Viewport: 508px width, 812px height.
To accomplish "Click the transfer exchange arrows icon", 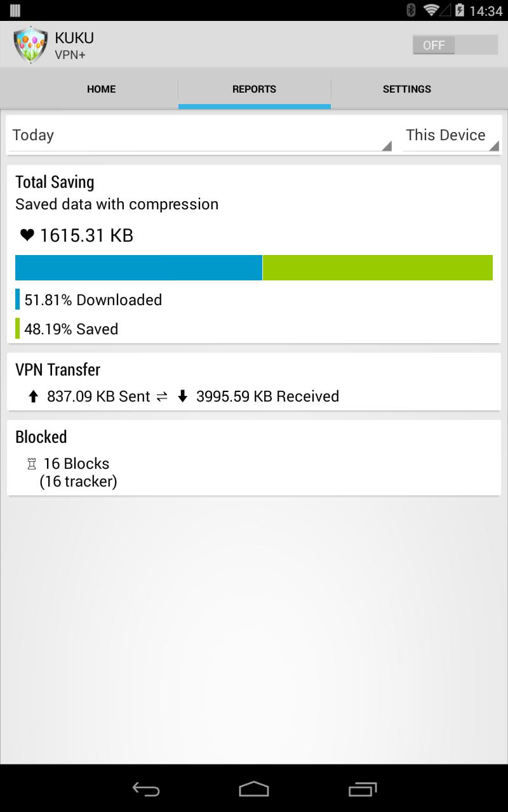I will 162,396.
